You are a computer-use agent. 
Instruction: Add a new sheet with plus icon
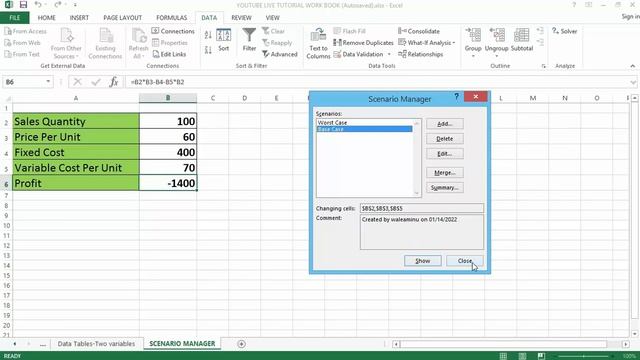coord(241,344)
